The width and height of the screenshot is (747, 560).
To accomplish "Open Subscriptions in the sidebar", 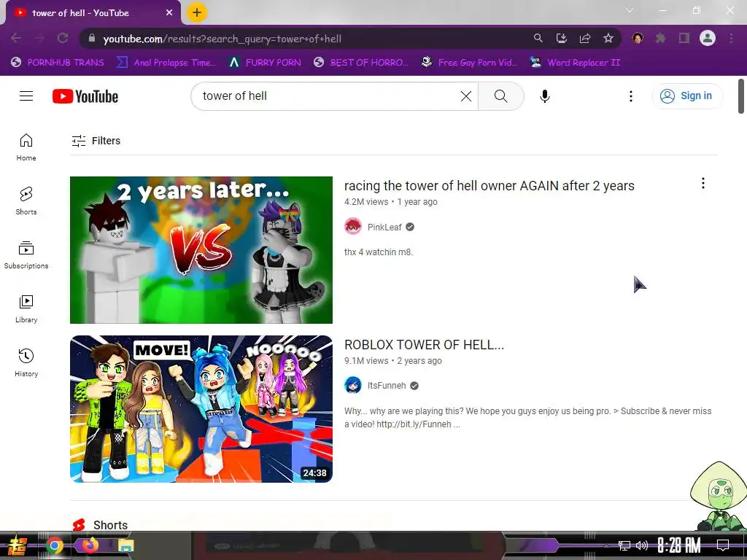I will [x=26, y=255].
